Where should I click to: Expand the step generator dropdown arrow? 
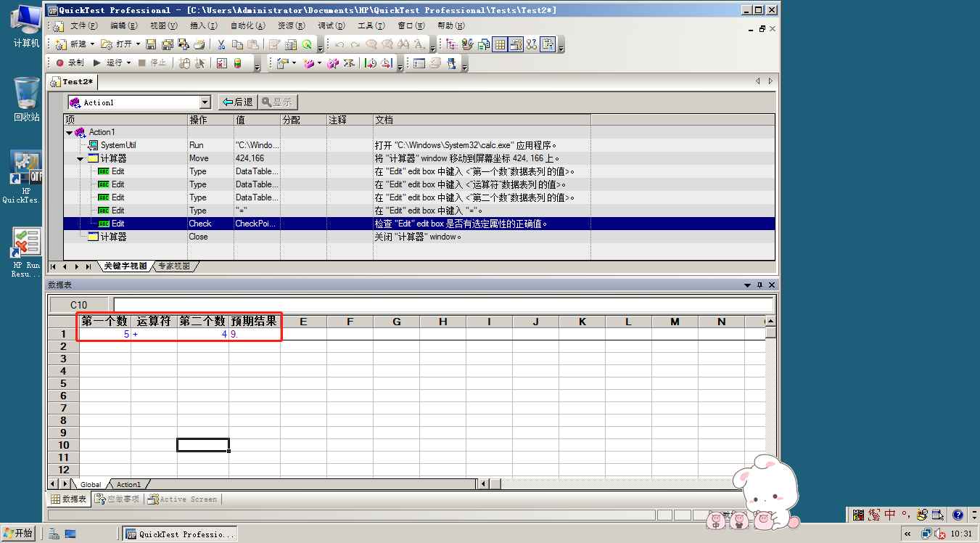[x=294, y=63]
